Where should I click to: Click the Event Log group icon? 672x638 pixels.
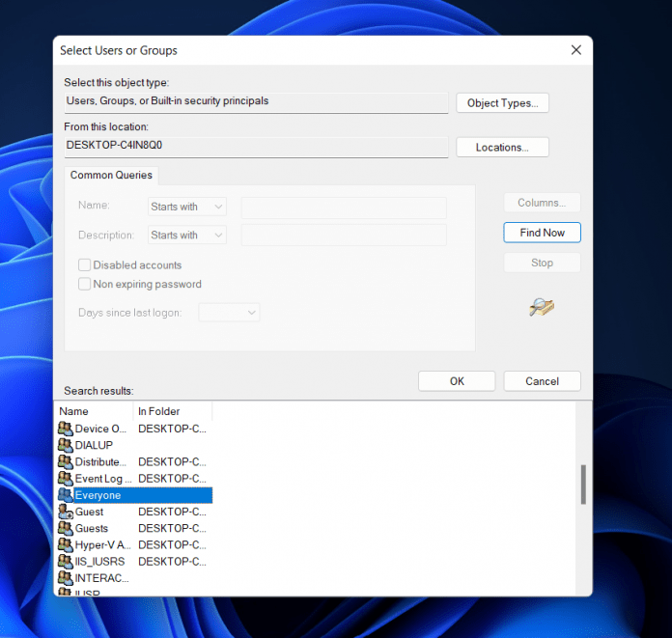tap(66, 478)
